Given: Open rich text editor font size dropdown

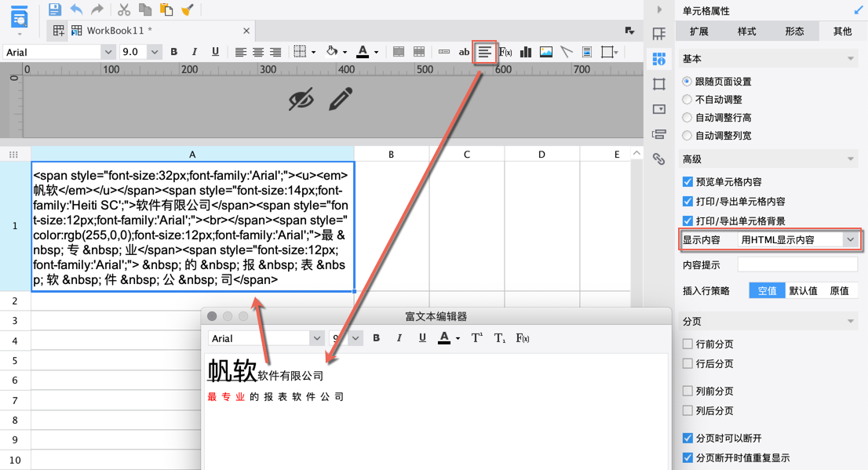Looking at the screenshot, I should click(x=356, y=338).
